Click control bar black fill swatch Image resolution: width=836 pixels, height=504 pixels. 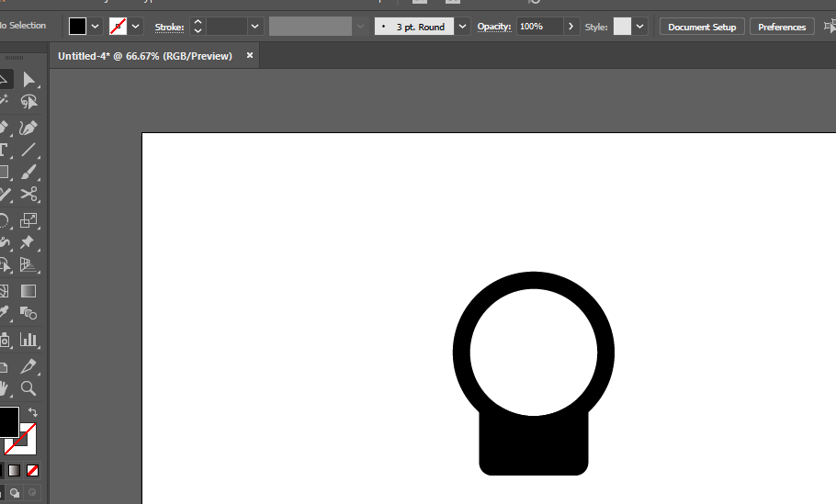[77, 26]
